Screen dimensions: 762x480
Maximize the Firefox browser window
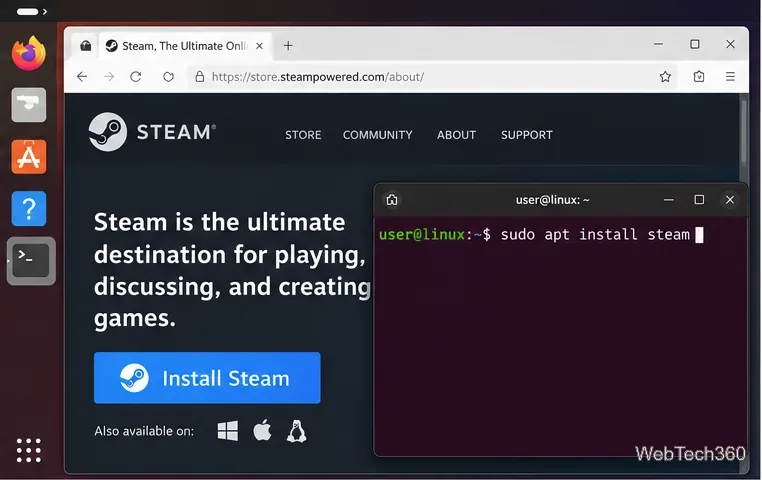[x=695, y=44]
